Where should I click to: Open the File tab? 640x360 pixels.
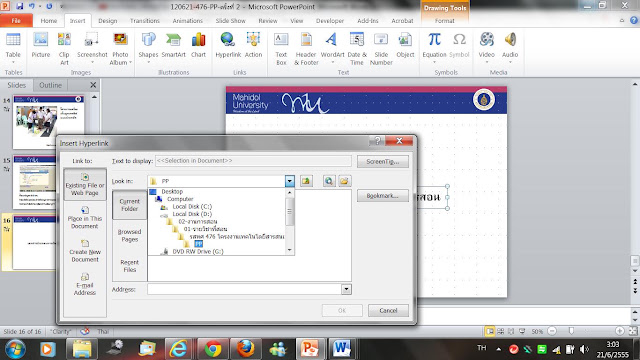coord(16,20)
